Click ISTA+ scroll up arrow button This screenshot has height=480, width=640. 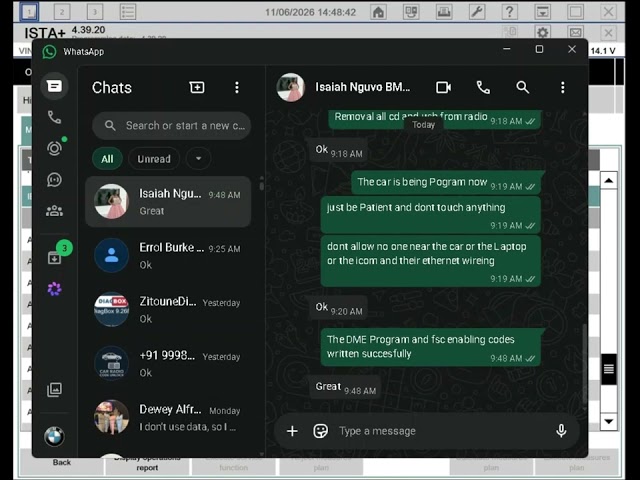click(609, 180)
